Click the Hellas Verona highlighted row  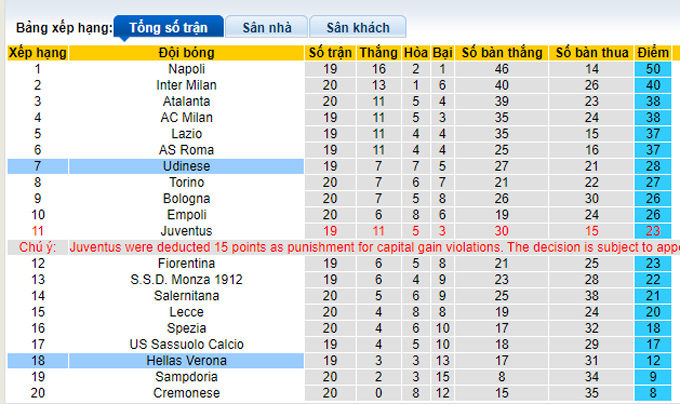point(187,360)
